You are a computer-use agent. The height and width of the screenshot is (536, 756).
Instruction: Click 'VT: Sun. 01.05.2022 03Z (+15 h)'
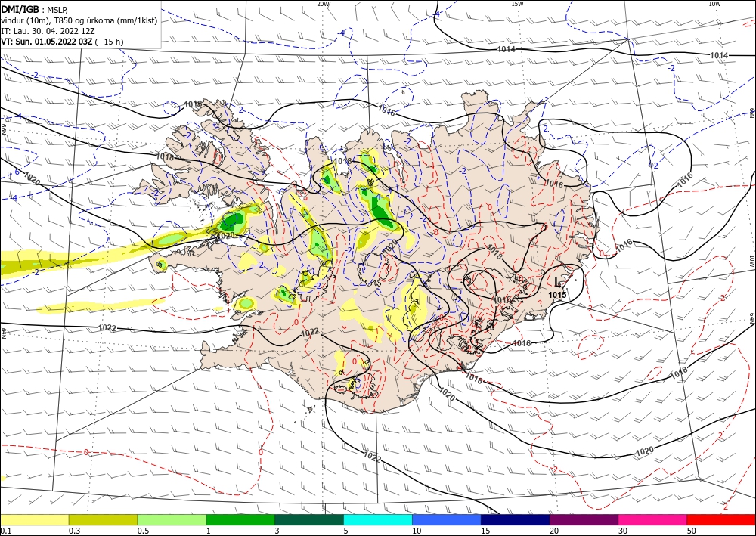pos(62,42)
